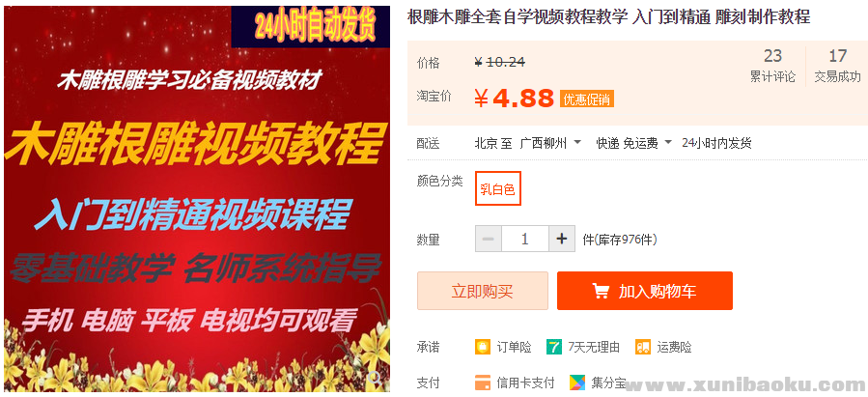Open the 广西柳州 destination dropdown
The image size is (868, 397).
(550, 143)
